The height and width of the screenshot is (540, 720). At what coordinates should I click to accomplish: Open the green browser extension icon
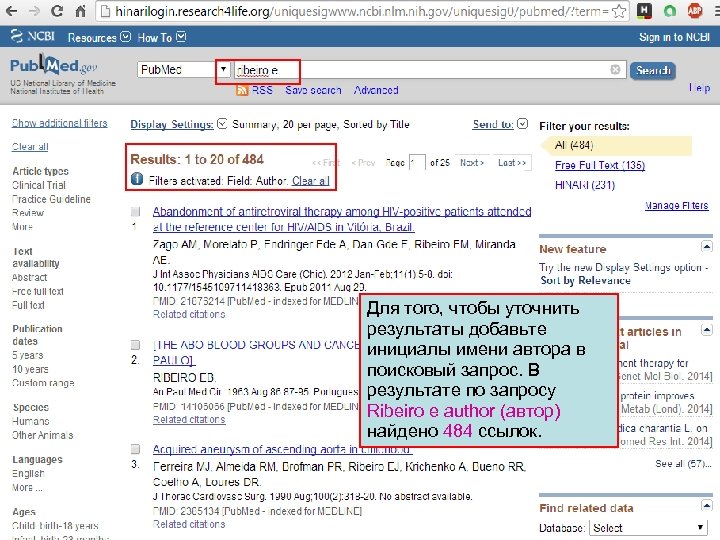pos(670,11)
